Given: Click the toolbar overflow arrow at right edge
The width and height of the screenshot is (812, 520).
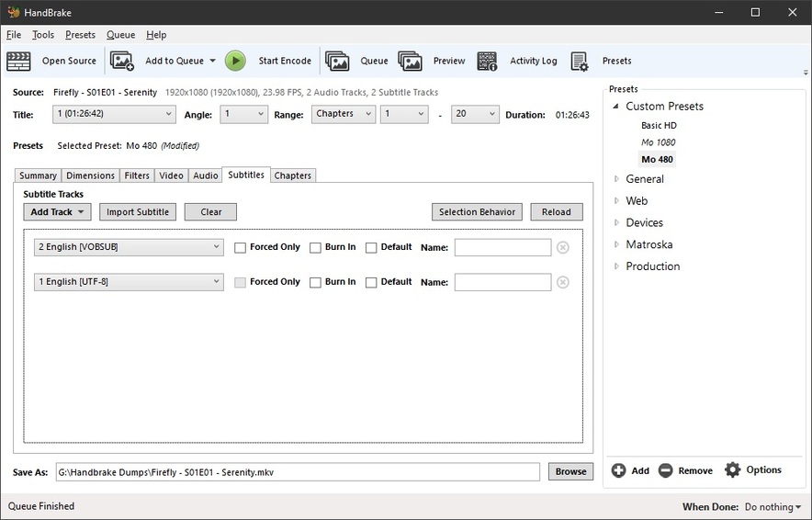Looking at the screenshot, I should pos(806,73).
